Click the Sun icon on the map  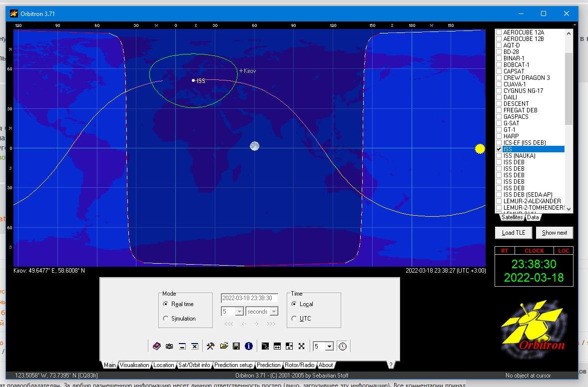(480, 149)
